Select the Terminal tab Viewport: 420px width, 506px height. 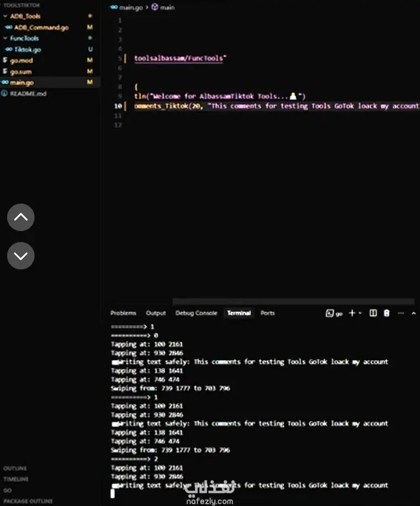tap(239, 313)
